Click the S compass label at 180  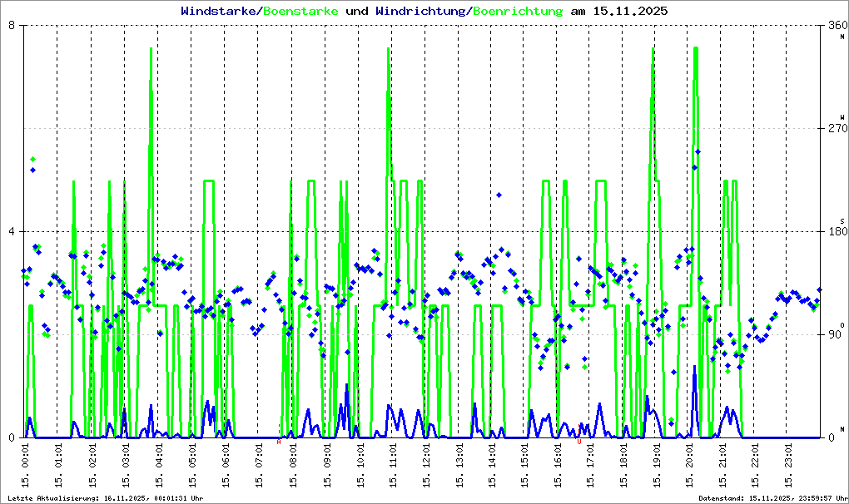click(842, 220)
